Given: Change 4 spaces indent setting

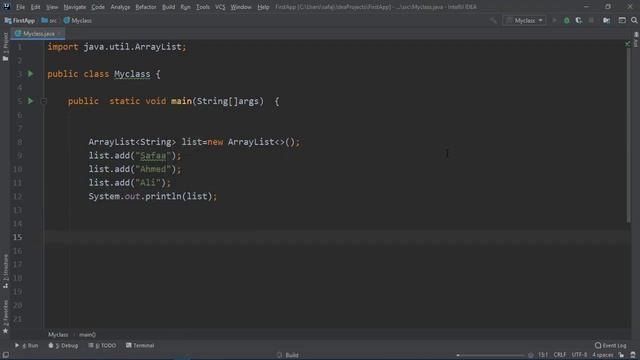Looking at the screenshot, I should (x=602, y=355).
